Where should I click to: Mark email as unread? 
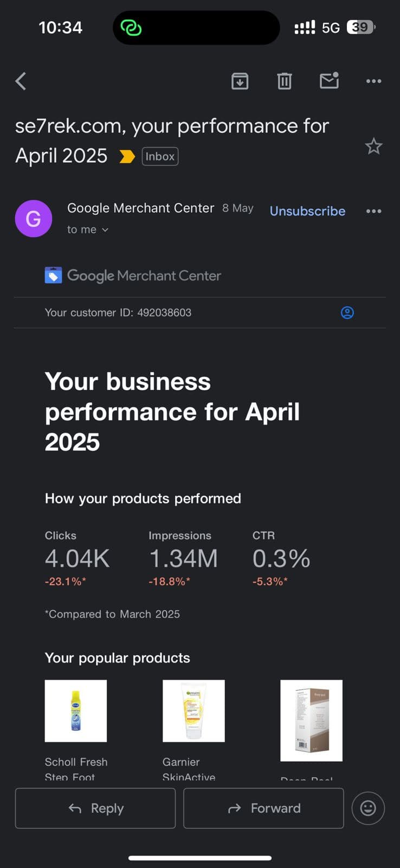click(329, 81)
